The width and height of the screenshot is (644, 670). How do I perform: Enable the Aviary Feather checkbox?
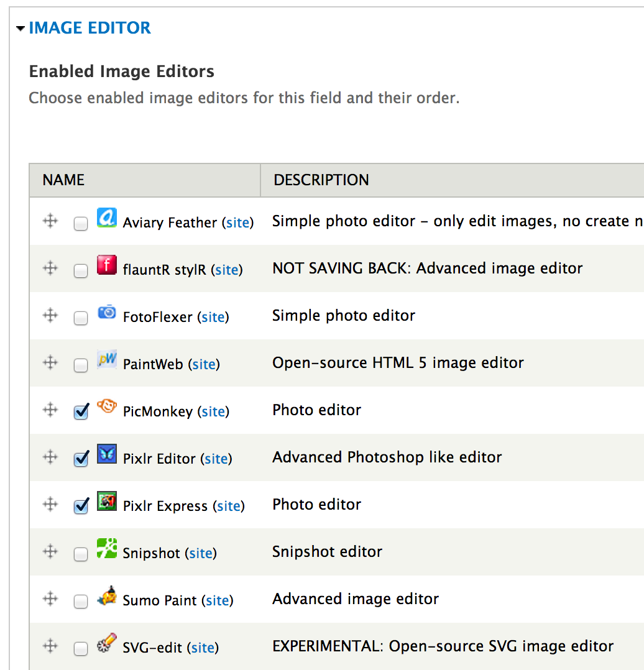[x=81, y=224]
